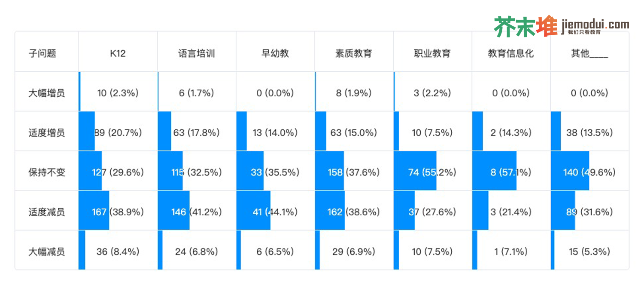The height and width of the screenshot is (301, 644).
Task: Select the 语言培训 column header
Action: click(196, 53)
